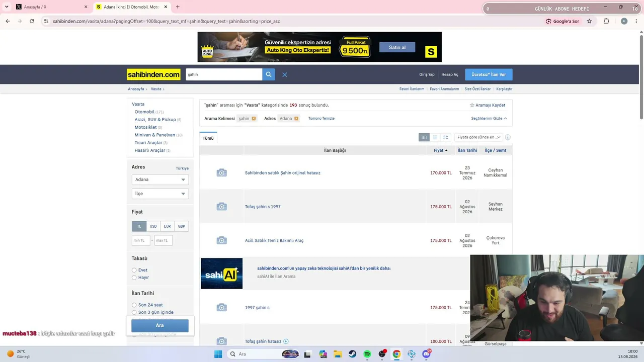The height and width of the screenshot is (362, 644).
Task: Click the sahibinden search magnifier button
Action: pyautogui.click(x=269, y=74)
